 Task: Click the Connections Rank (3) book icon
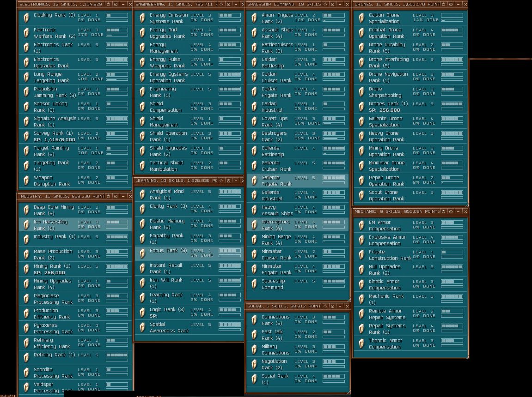[x=255, y=320]
